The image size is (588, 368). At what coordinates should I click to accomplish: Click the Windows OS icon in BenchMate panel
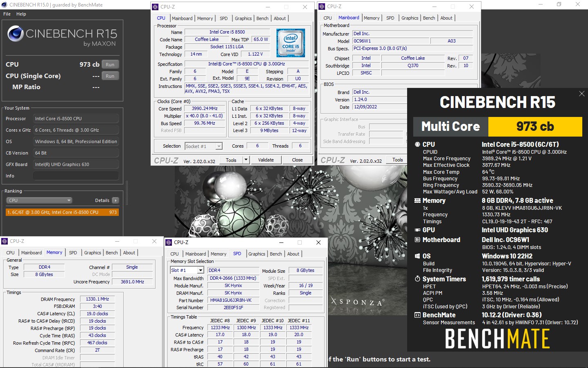click(x=417, y=256)
